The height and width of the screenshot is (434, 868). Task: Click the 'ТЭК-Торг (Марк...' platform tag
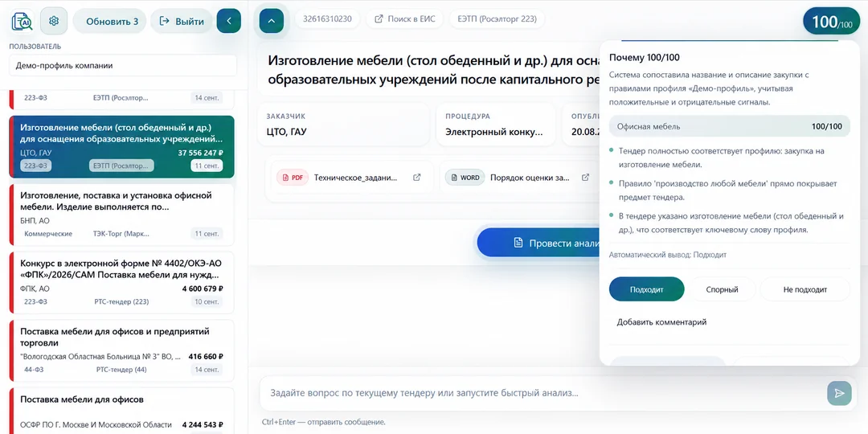pos(121,234)
